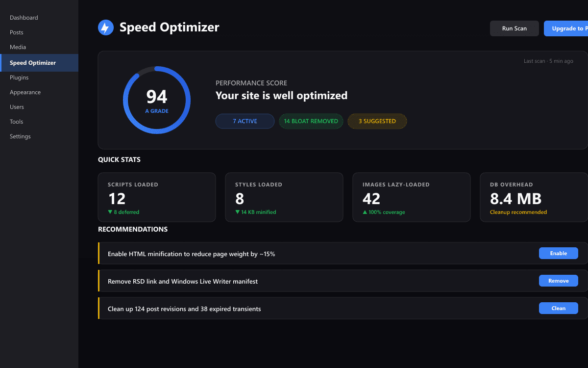The width and height of the screenshot is (588, 368).
Task: Click the 14 Bloat Removed pill
Action: tap(311, 121)
